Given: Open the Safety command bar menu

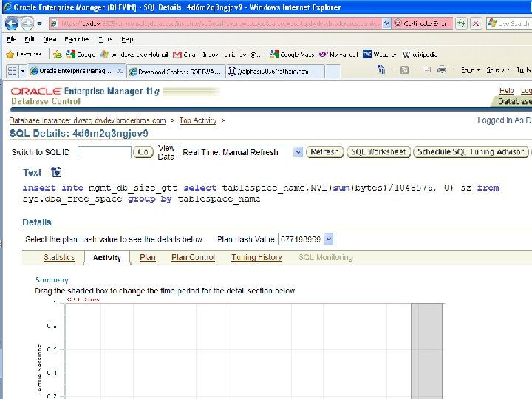Looking at the screenshot, I should tap(497, 70).
